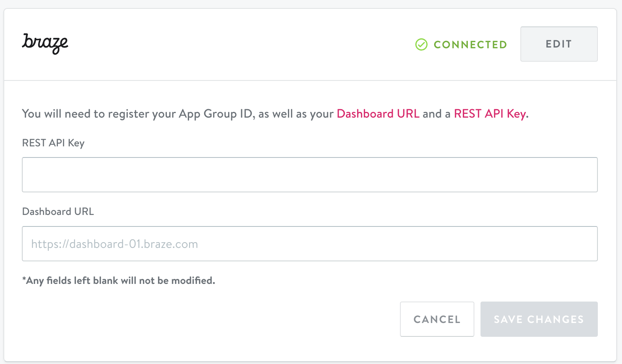
Task: Click the words "as well as your"
Action: coord(296,114)
